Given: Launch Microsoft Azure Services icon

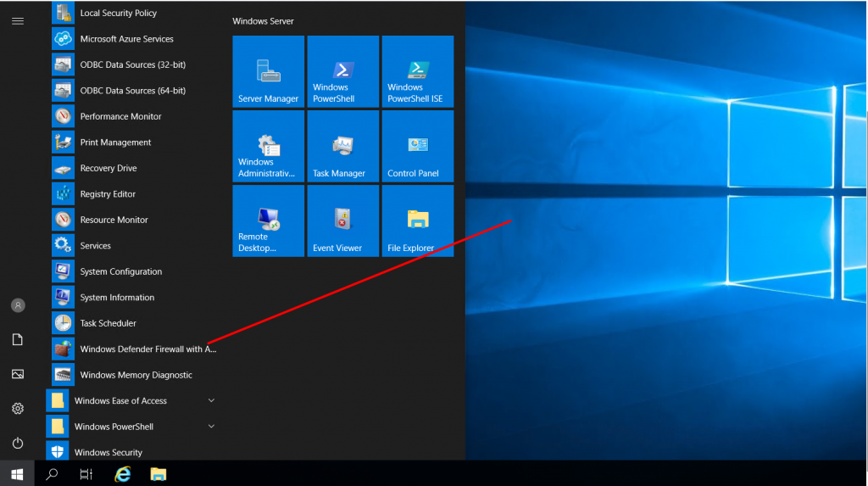Looking at the screenshot, I should tap(63, 38).
